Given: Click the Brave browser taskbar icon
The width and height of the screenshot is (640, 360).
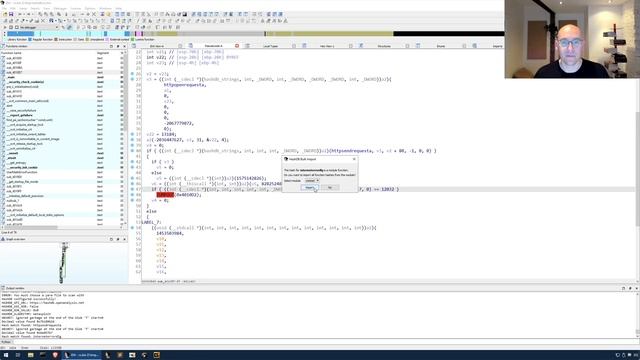Looking at the screenshot, I should [x=55, y=355].
